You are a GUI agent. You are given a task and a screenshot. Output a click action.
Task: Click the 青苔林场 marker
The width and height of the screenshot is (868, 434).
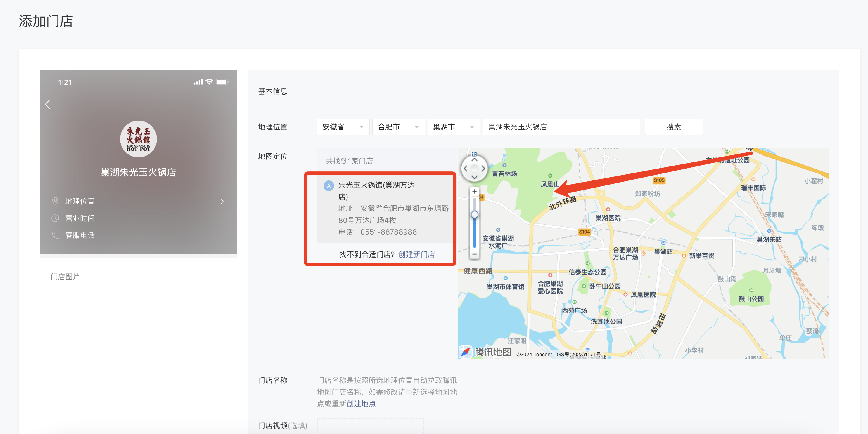[504, 165]
